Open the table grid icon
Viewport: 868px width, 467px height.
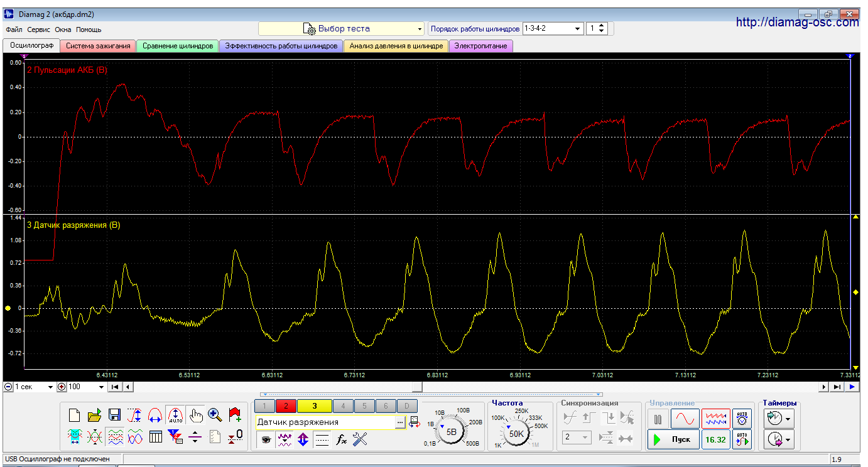[155, 436]
